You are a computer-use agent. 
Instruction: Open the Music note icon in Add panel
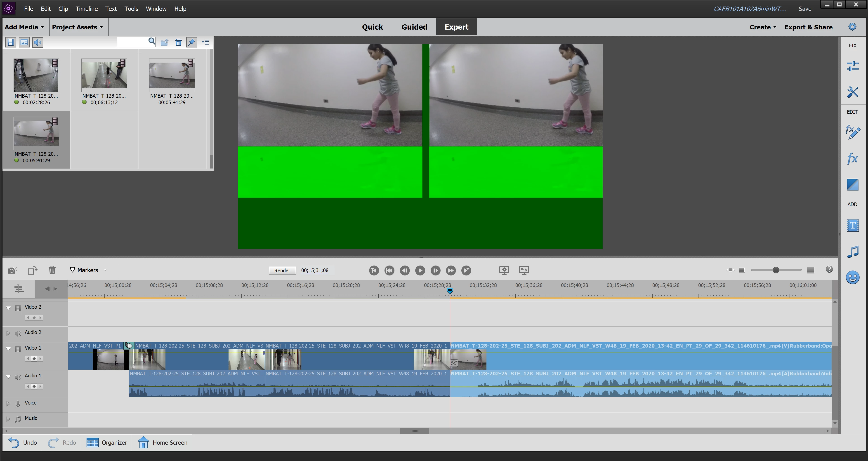(852, 252)
